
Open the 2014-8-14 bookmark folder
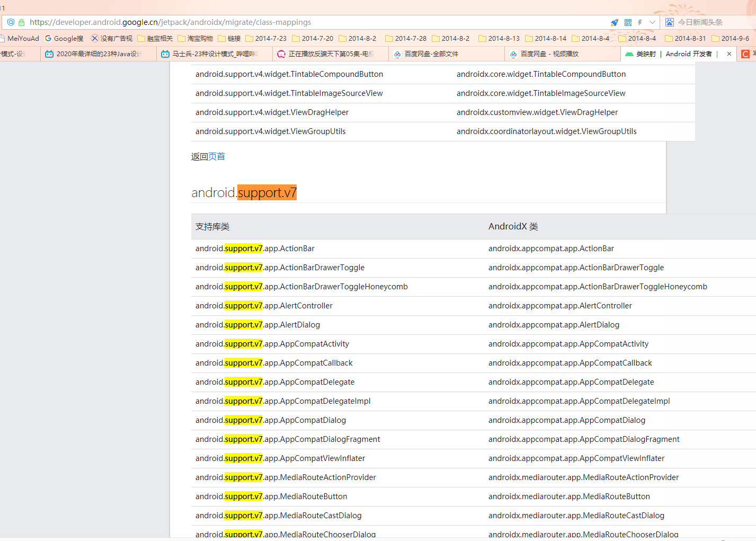coord(546,38)
